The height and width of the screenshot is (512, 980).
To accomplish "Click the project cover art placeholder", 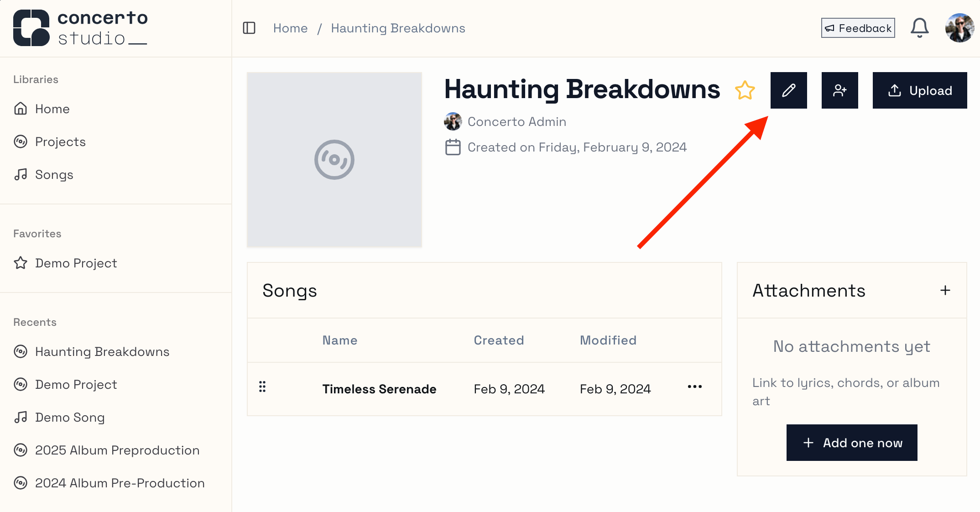I will click(334, 160).
